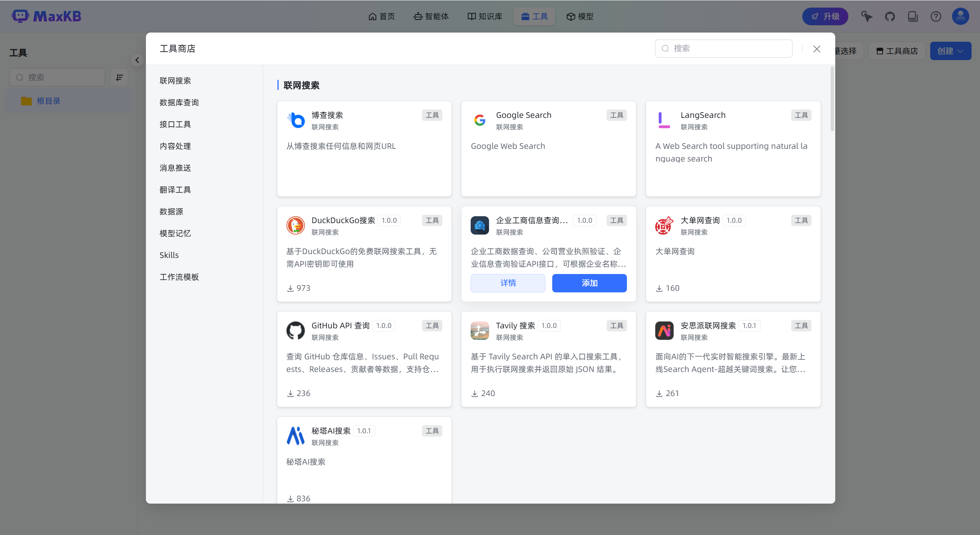The image size is (980, 535).
Task: Click the download icon on 大单网查询 card
Action: coord(659,288)
